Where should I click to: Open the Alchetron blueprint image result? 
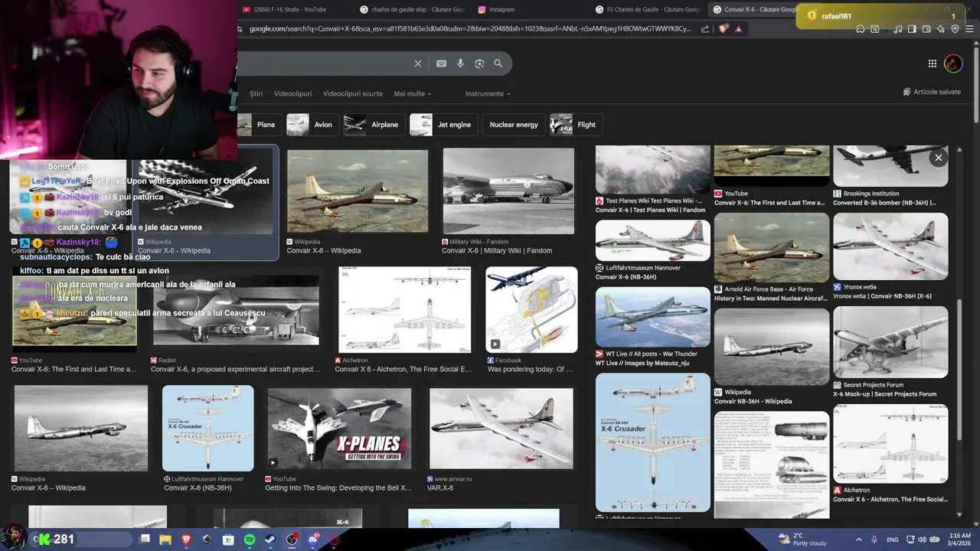coord(405,309)
